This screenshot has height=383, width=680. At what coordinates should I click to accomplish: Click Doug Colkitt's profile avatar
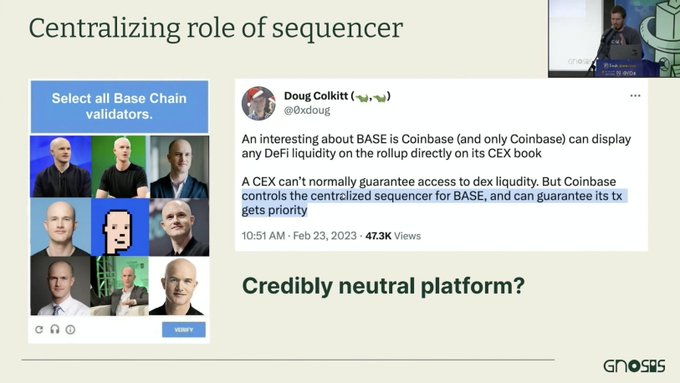(x=258, y=103)
